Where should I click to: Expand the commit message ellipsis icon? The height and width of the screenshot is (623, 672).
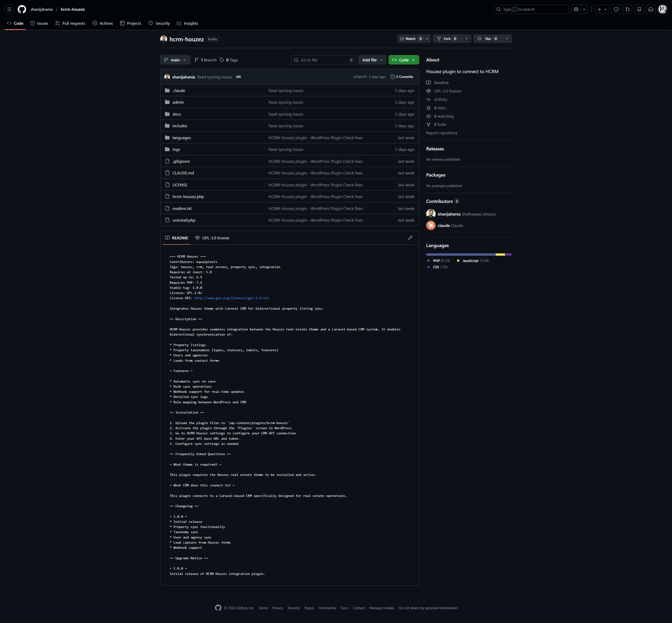point(239,77)
